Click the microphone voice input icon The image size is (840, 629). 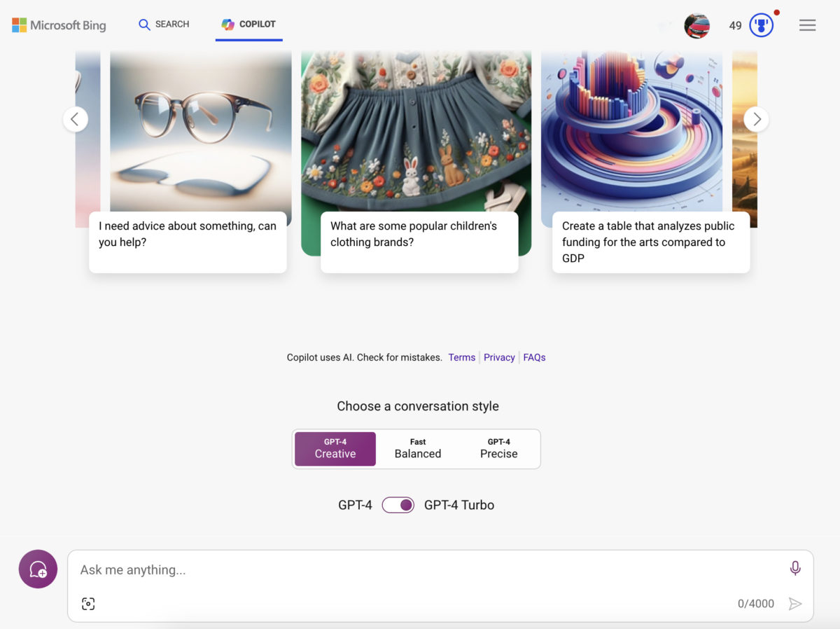795,569
